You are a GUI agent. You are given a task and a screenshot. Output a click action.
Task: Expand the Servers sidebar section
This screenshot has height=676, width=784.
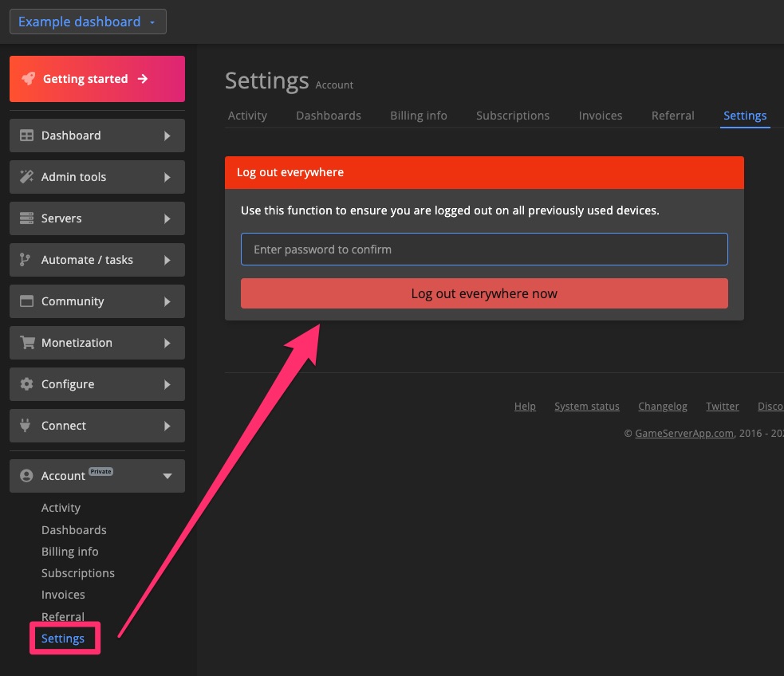168,218
